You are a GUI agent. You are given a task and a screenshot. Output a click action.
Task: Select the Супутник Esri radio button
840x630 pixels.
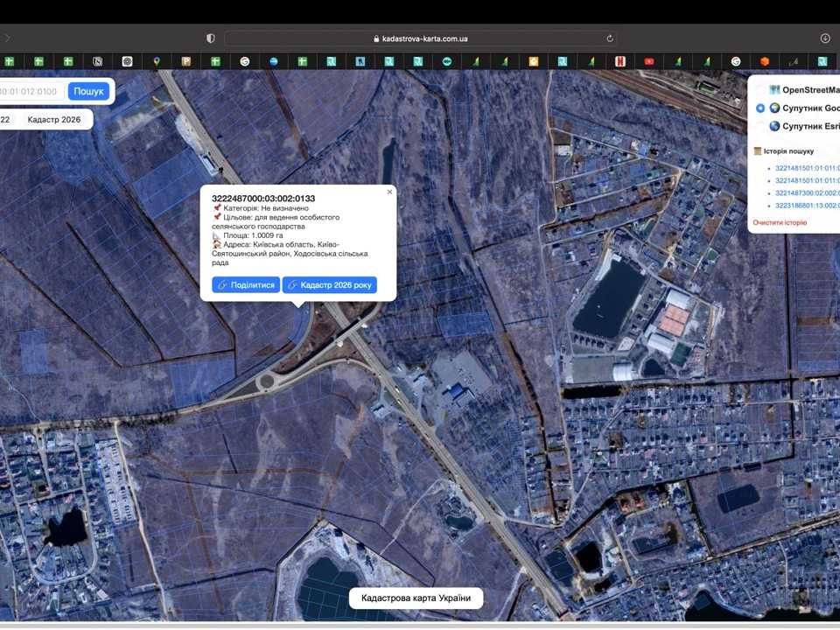pos(759,126)
